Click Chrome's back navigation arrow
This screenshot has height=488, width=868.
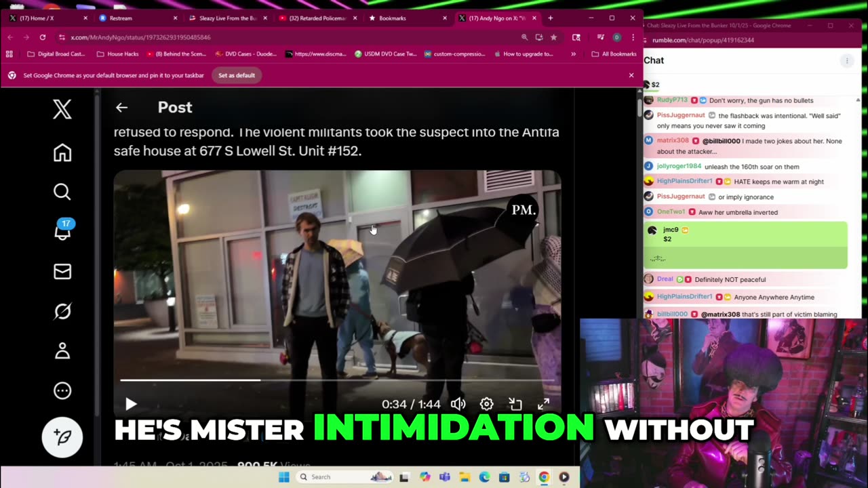(x=10, y=37)
